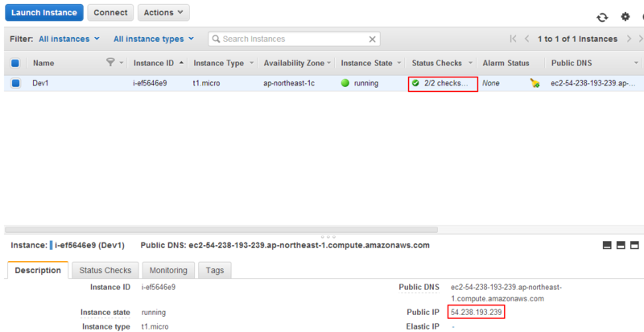Click inside the Search Instances field

[x=294, y=39]
